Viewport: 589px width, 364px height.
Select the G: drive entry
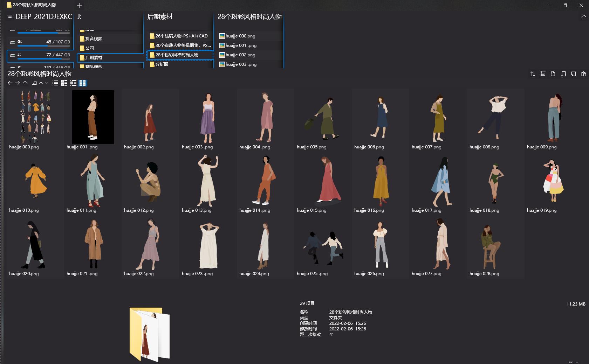(40, 42)
